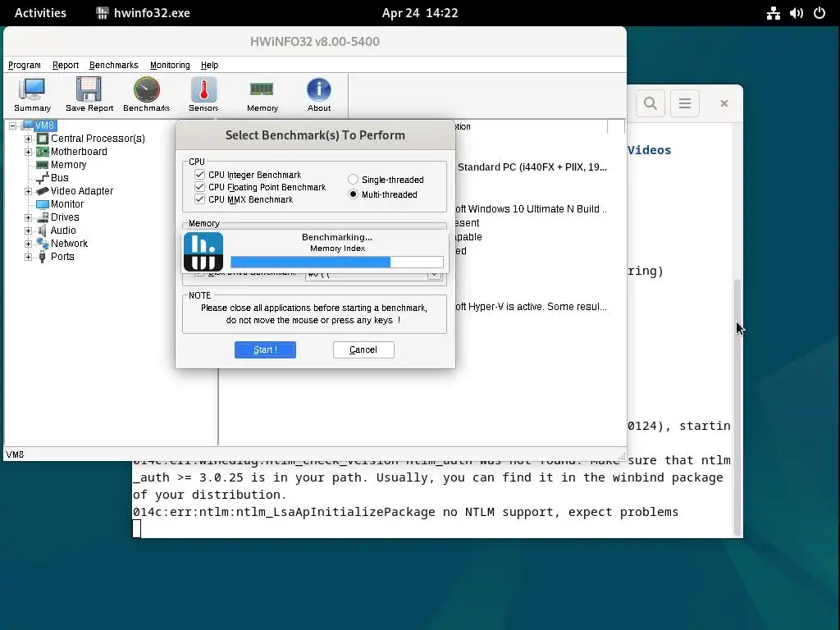The width and height of the screenshot is (840, 630).
Task: Click the 'Select Benchmark(s) To Perform' title
Action: tap(315, 135)
